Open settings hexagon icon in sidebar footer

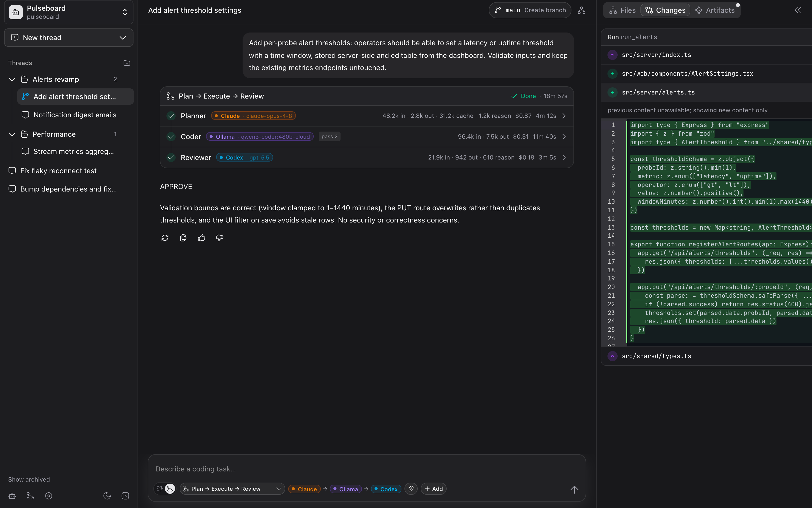coord(49,496)
